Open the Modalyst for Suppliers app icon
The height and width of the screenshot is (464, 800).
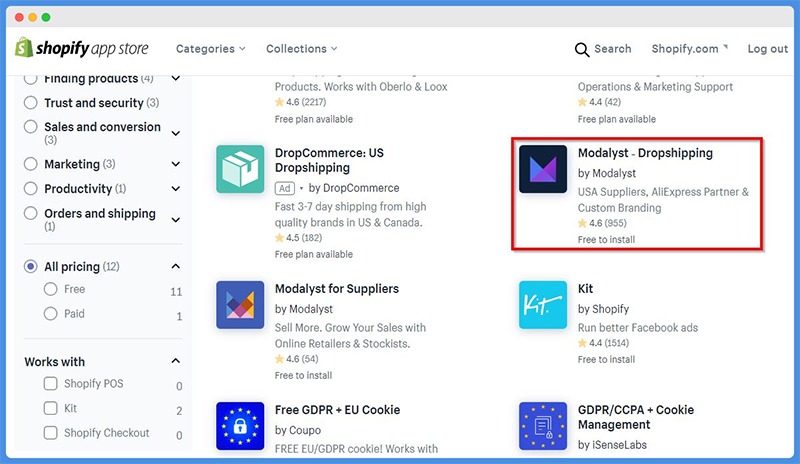240,305
